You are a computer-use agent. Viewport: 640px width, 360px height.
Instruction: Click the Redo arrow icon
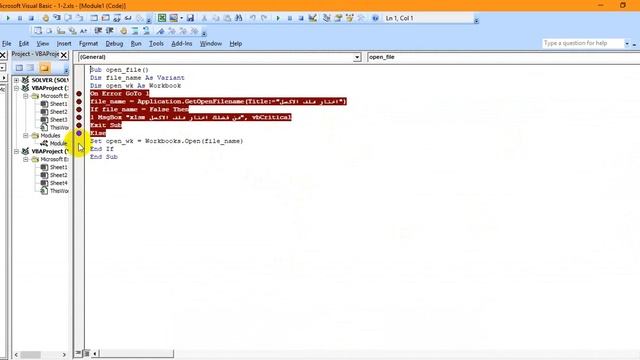point(264,18)
